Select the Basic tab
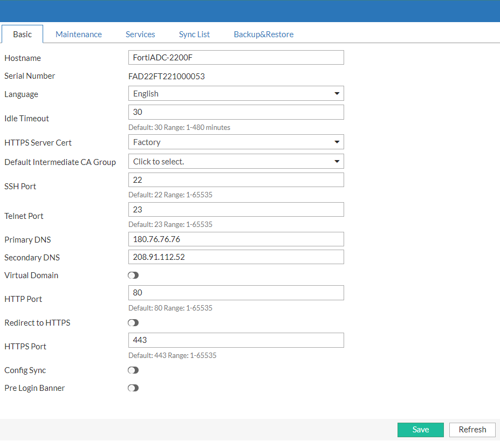This screenshot has width=500, height=448. pyautogui.click(x=22, y=34)
